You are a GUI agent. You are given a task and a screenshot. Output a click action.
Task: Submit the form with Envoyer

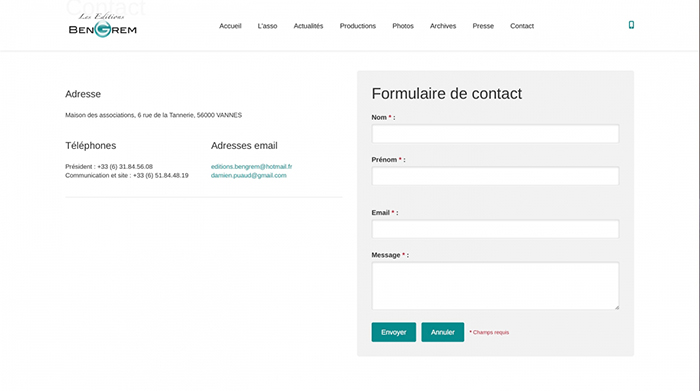pos(394,332)
